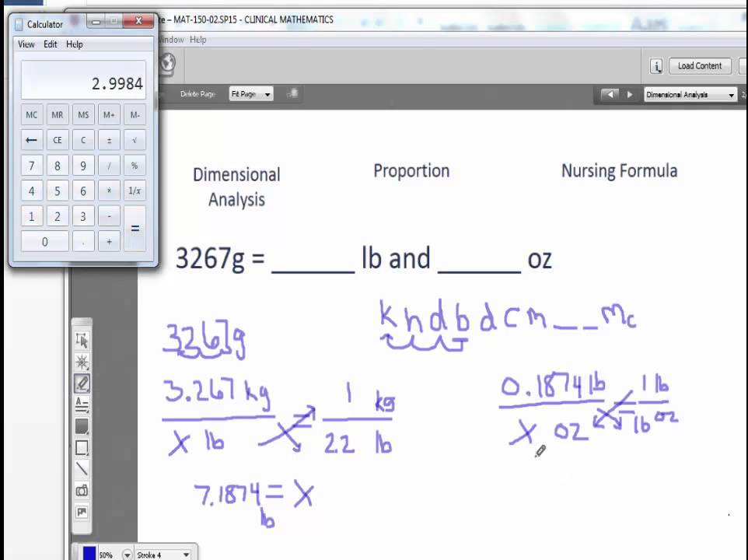Click the blue pen color swatch
This screenshot has width=748, height=560.
click(x=89, y=553)
